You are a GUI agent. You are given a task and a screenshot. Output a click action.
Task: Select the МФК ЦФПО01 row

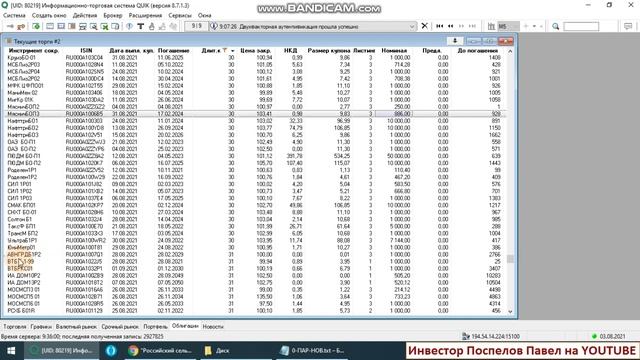tap(255, 86)
